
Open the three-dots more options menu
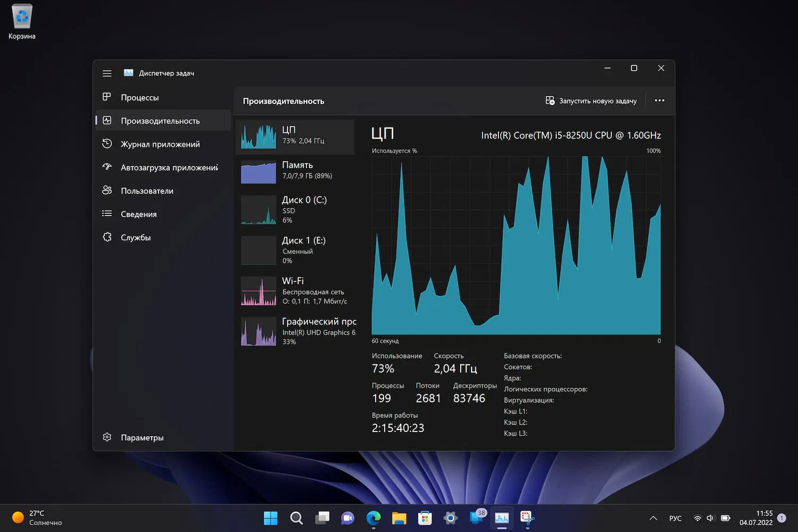click(660, 101)
